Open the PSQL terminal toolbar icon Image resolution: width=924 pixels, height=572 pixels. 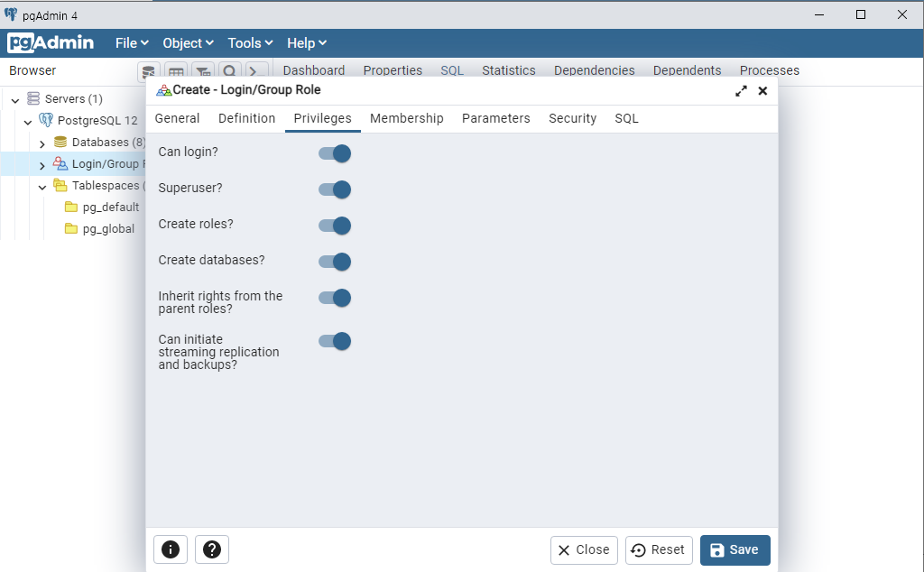coord(257,72)
